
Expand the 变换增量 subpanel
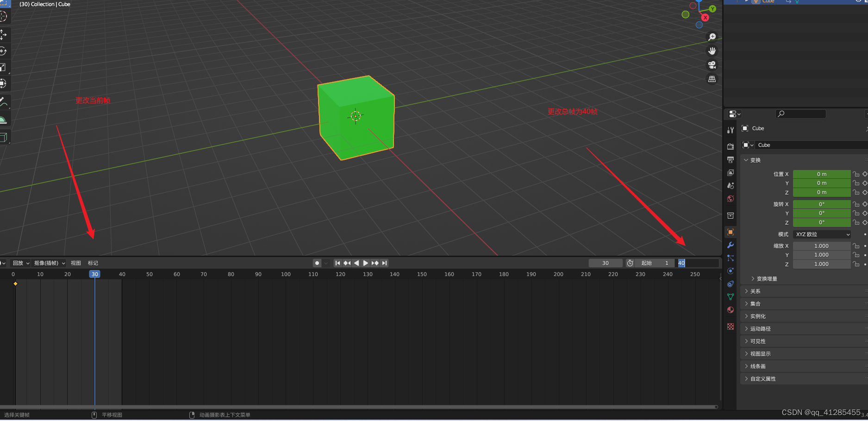point(767,279)
